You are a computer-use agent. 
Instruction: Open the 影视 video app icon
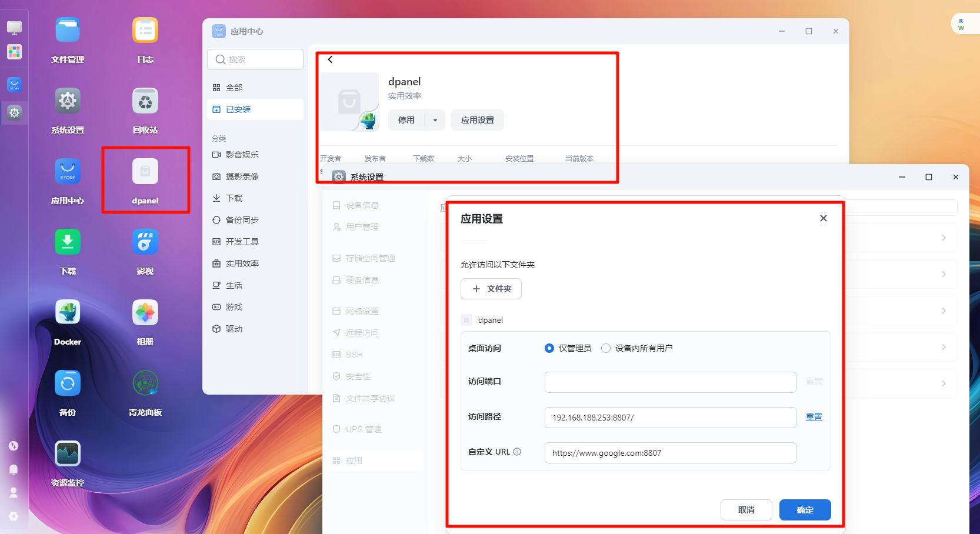pyautogui.click(x=145, y=242)
